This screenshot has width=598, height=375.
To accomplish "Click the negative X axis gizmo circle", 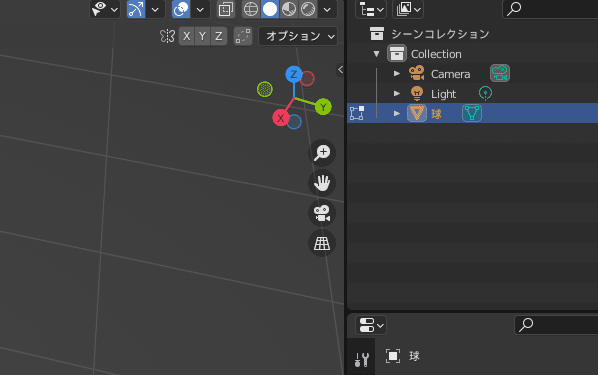I will [307, 79].
